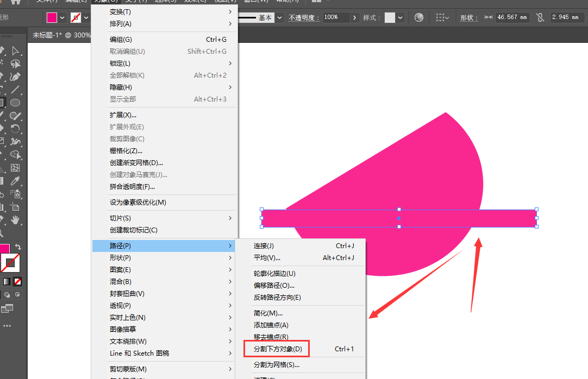Activate the Eyedropper tool
Viewport: 588px width, 379px height.
click(x=15, y=182)
